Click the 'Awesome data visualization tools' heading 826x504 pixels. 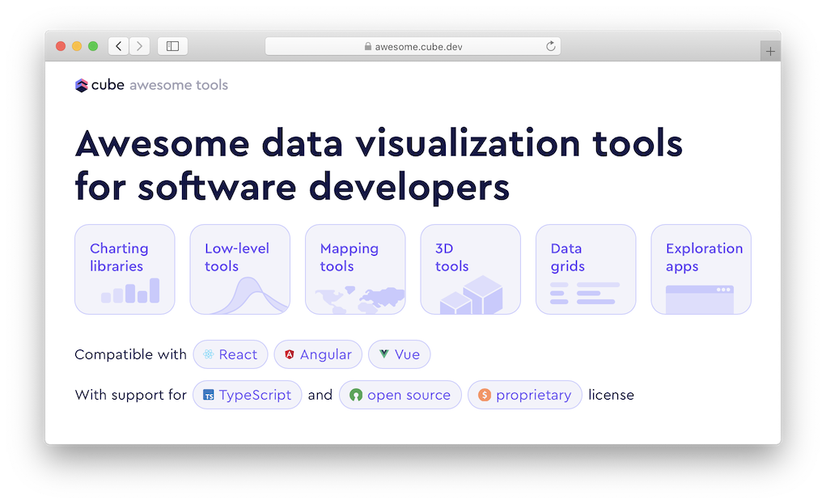379,143
